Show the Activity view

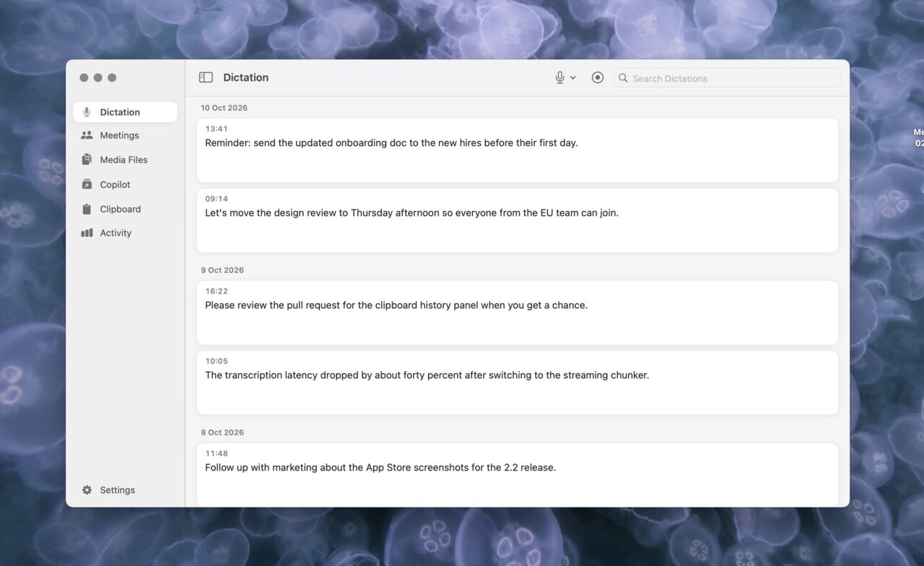click(x=125, y=232)
